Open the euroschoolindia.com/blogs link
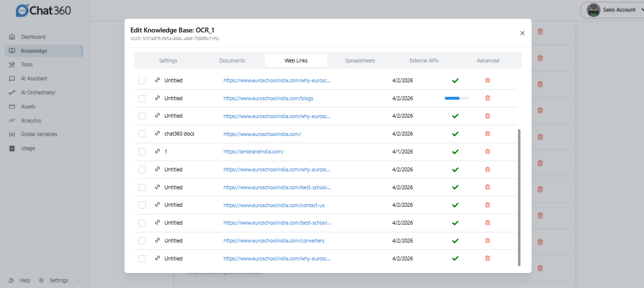This screenshot has height=288, width=644. pos(268,98)
